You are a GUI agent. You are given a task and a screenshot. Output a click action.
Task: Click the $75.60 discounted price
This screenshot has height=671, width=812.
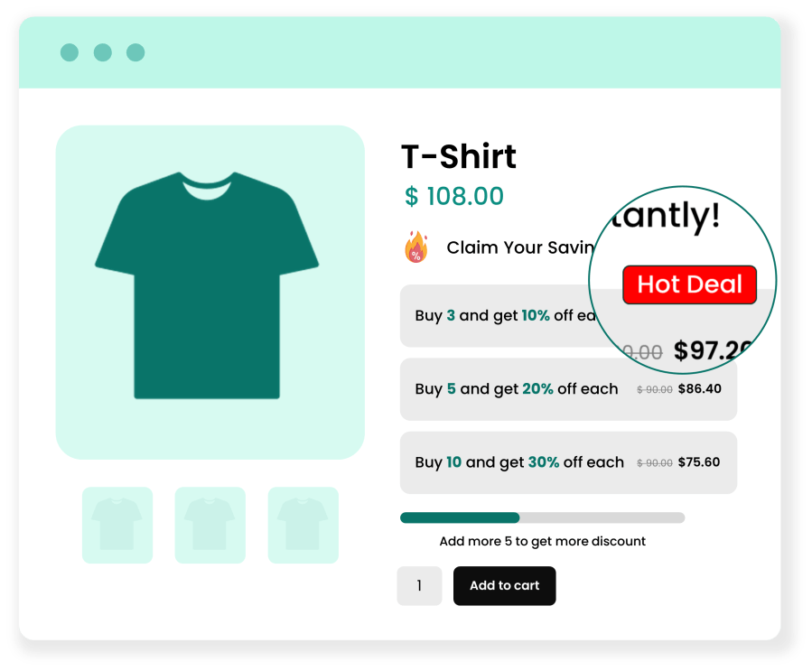(699, 462)
